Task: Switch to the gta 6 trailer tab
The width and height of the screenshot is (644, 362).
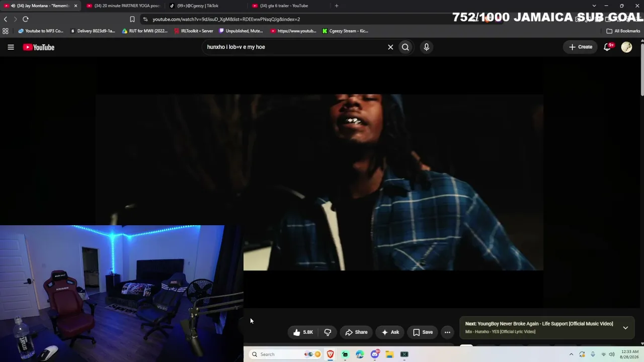Action: point(287,6)
